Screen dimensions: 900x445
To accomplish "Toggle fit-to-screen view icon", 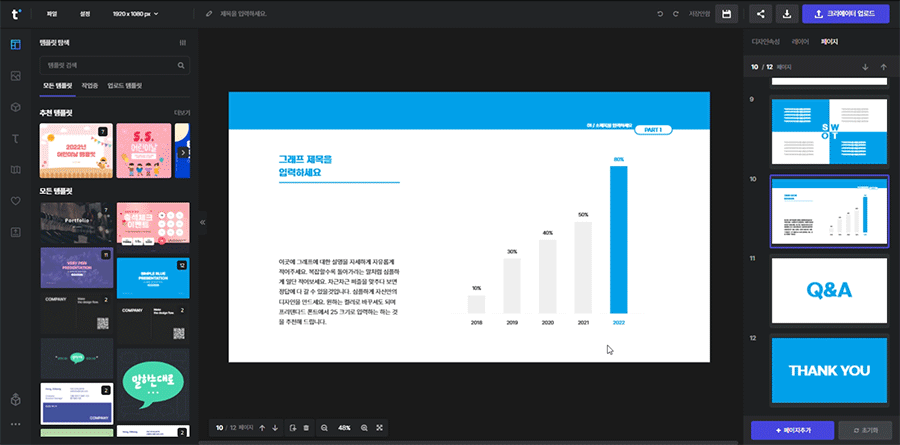I will (380, 428).
